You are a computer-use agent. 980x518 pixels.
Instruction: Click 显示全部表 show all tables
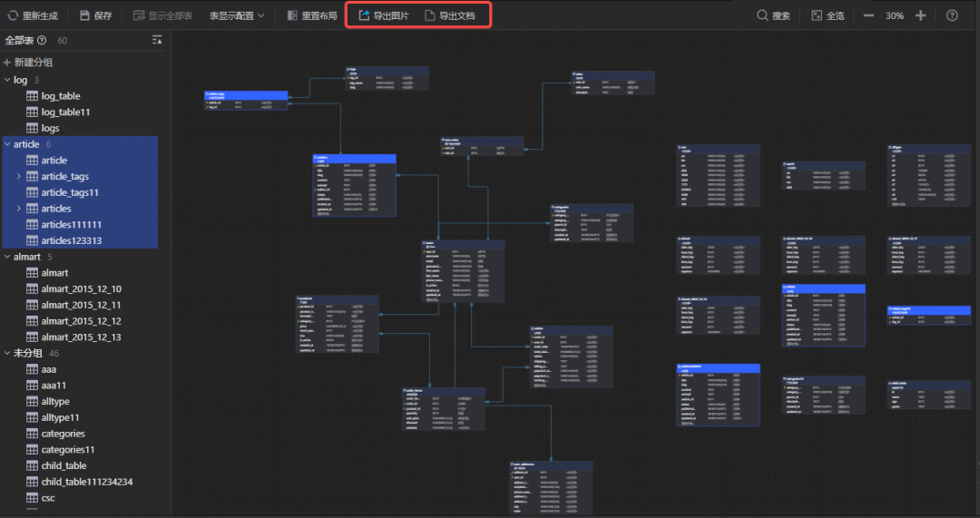(163, 15)
